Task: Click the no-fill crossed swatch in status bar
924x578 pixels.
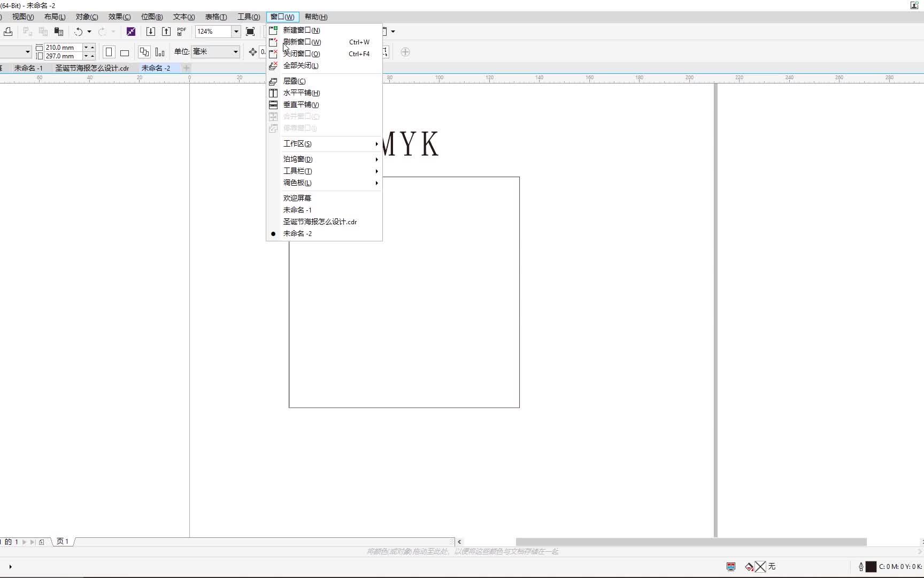Action: coord(760,567)
